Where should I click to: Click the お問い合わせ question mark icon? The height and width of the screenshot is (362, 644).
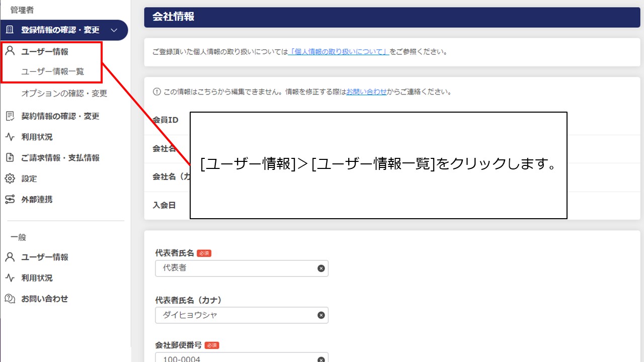9,299
